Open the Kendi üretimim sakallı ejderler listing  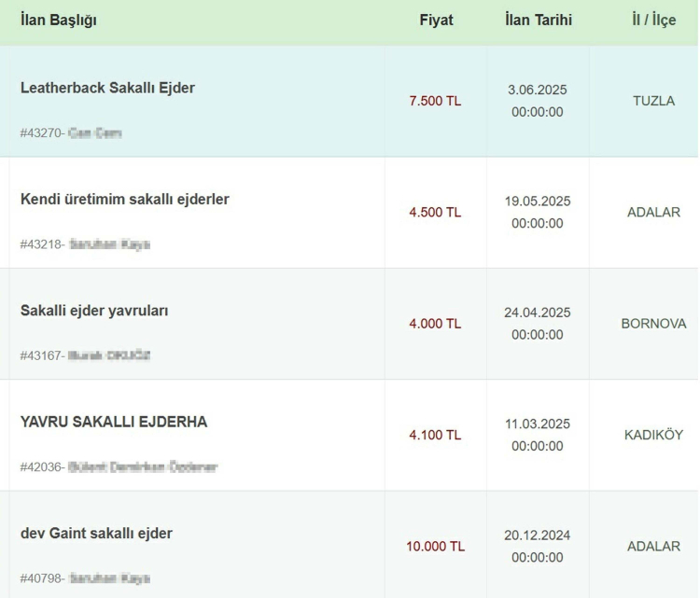pos(124,199)
